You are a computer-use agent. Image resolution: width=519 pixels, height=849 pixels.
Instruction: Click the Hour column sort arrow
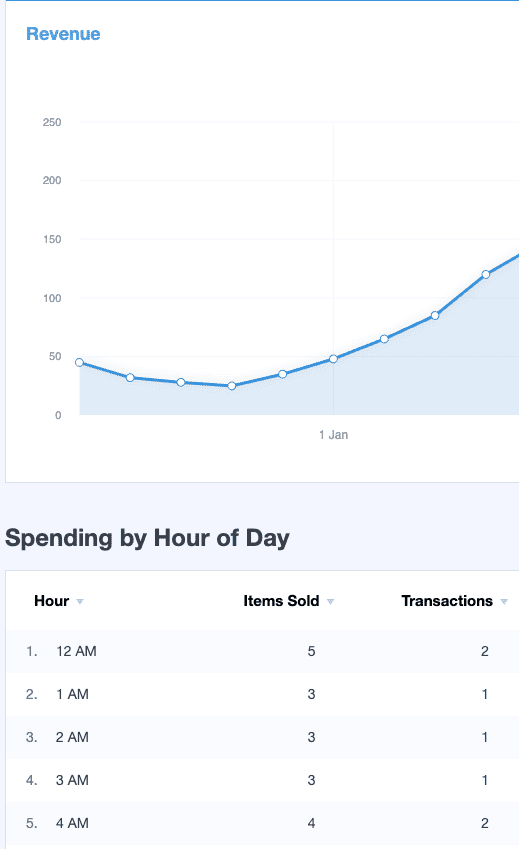pos(80,602)
